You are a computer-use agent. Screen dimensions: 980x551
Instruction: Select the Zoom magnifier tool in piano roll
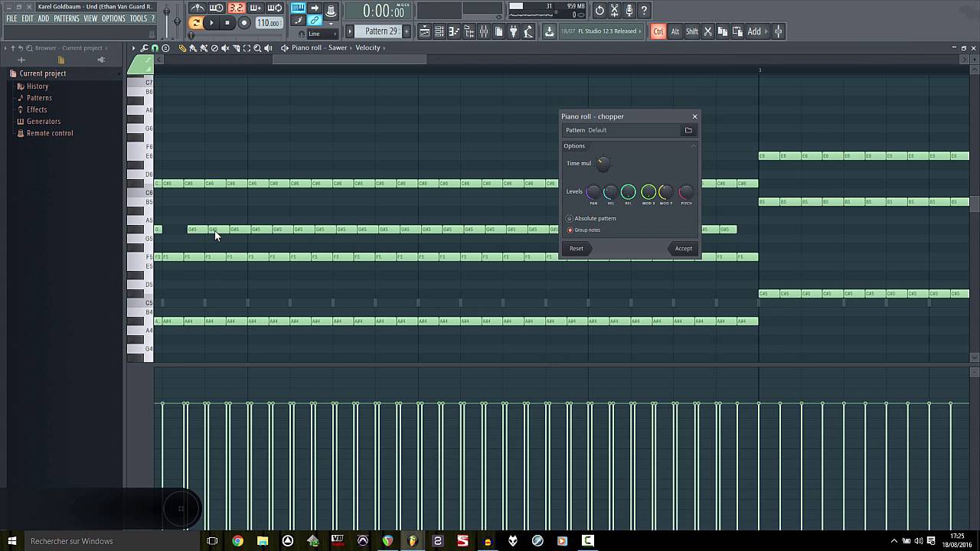pos(257,48)
